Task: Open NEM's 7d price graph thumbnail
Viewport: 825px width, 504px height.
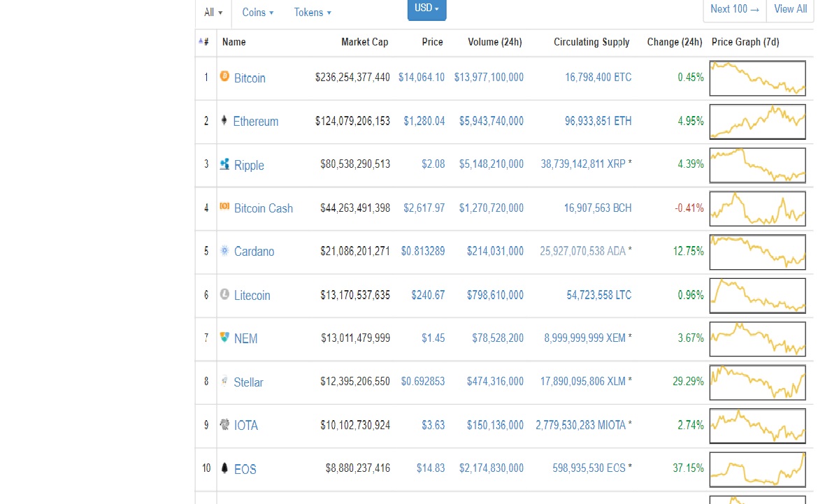Action: [757, 339]
